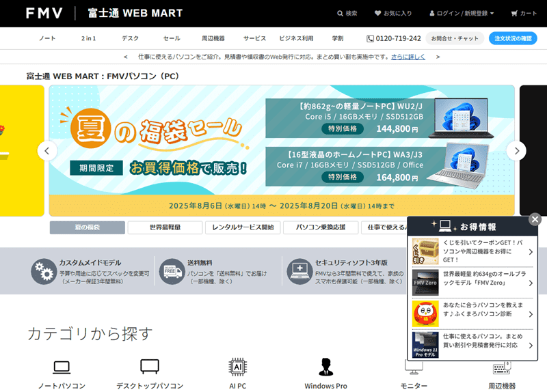Image resolution: width=547 pixels, height=392 pixels.
Task: Expand the ログイン/新規登録 dropdown
Action: click(462, 13)
